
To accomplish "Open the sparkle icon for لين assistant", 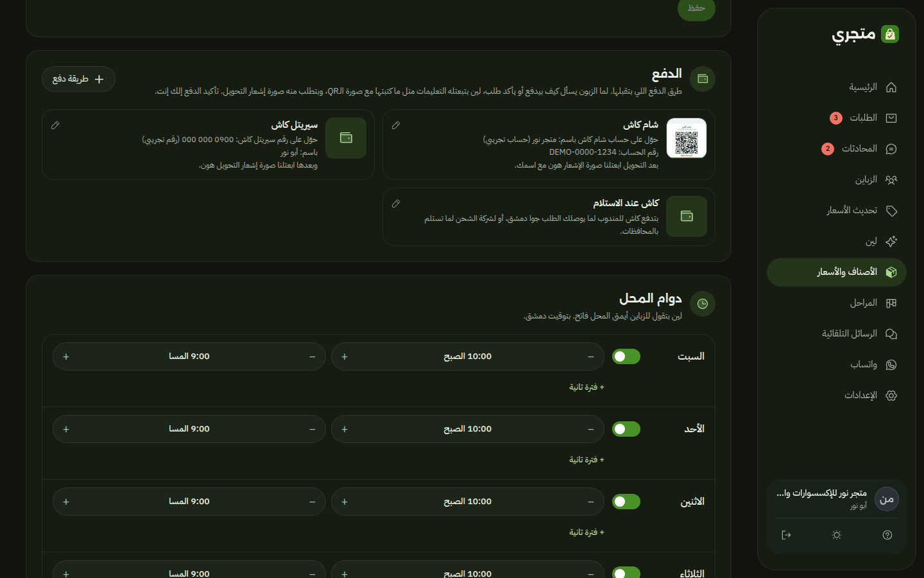I will pyautogui.click(x=891, y=241).
